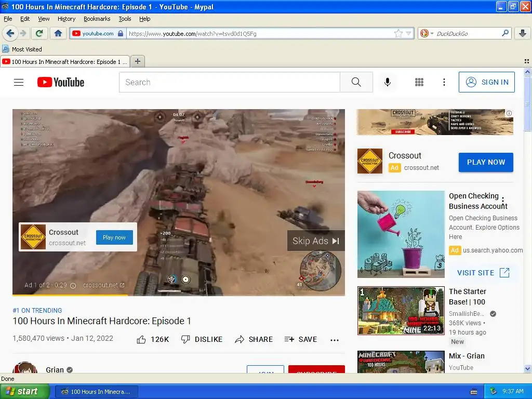Screen dimensions: 532x399
Task: Click the SHARE arrow button
Action: [x=254, y=339]
